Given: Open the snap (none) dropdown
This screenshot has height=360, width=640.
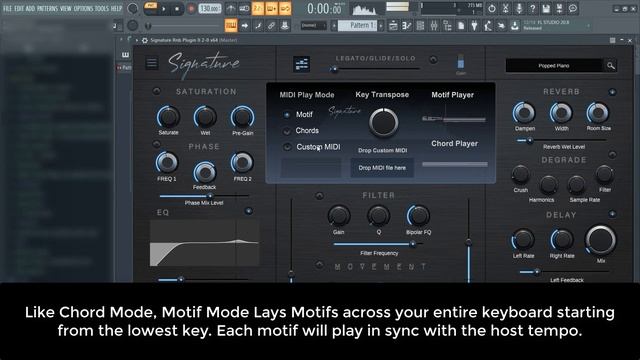Looking at the screenshot, I should 313,26.
